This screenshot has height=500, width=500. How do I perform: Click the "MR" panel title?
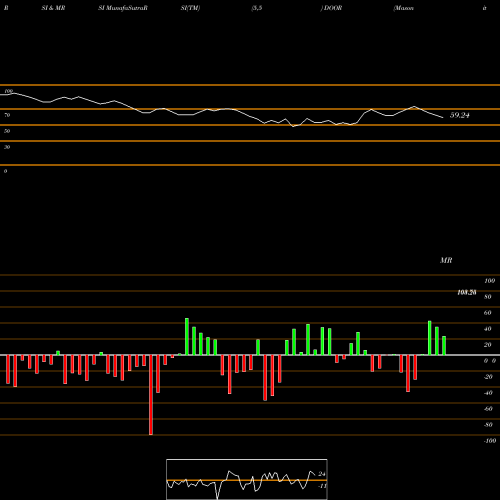point(446,260)
